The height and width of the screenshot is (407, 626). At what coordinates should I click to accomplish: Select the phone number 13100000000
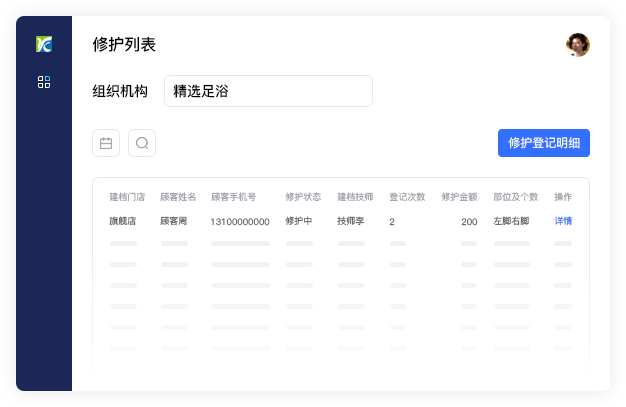pyautogui.click(x=240, y=222)
